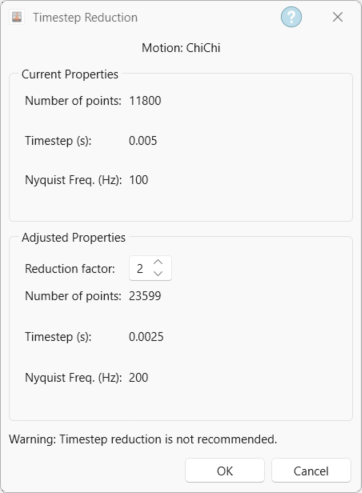Decrease the reduction factor with the down arrow
362x493 pixels.
[x=158, y=274]
